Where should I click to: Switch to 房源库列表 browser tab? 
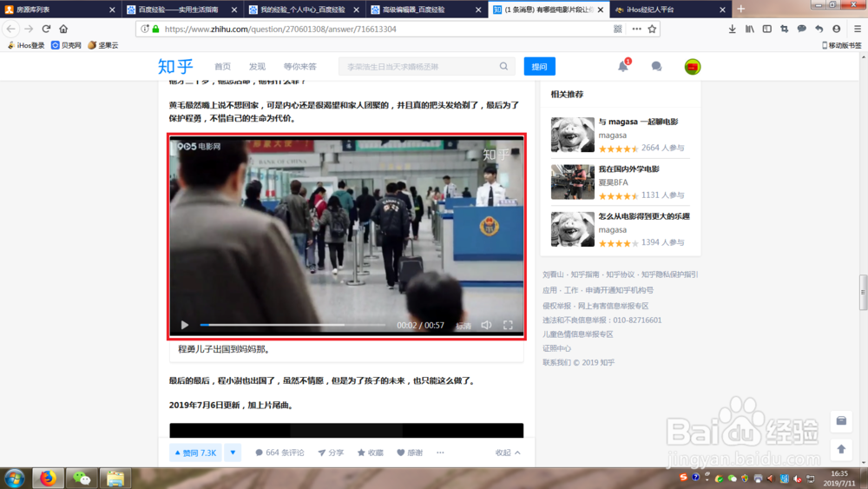(x=60, y=10)
